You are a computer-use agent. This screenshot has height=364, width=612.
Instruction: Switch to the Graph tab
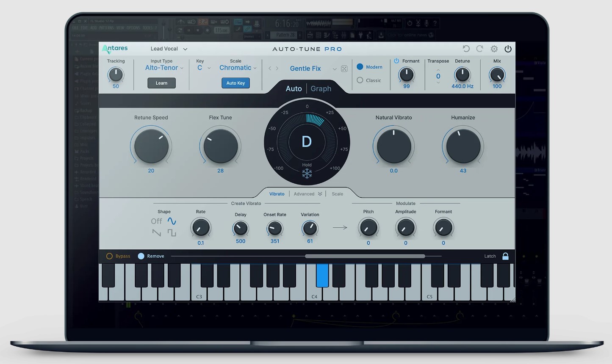coord(321,88)
